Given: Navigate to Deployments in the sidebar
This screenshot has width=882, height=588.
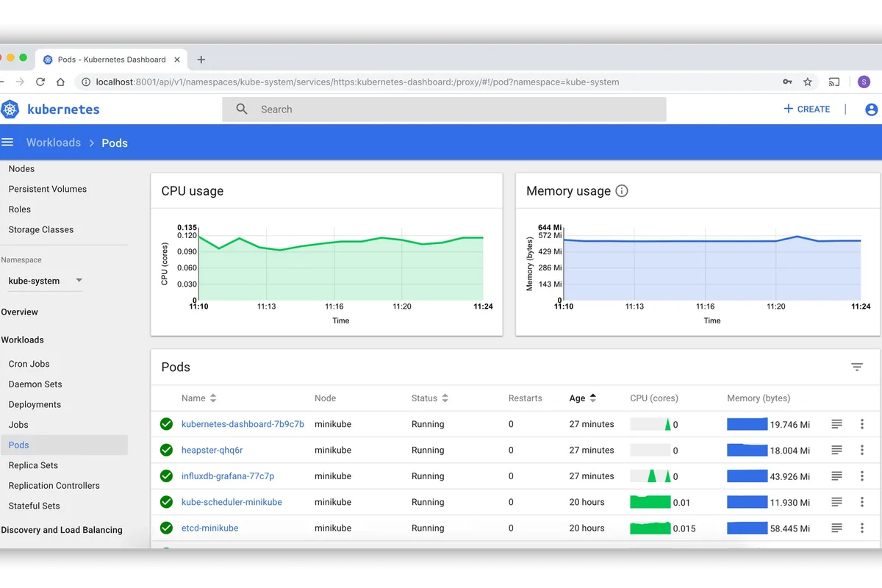Looking at the screenshot, I should [35, 404].
